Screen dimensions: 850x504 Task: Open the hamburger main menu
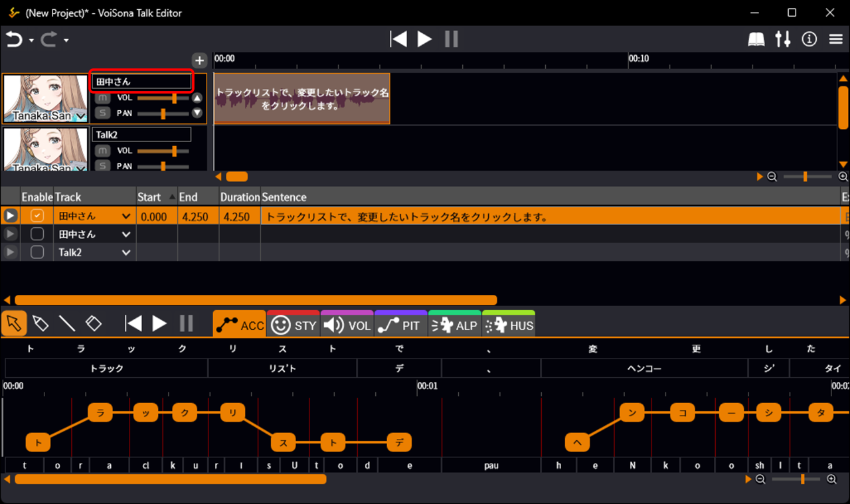point(836,40)
